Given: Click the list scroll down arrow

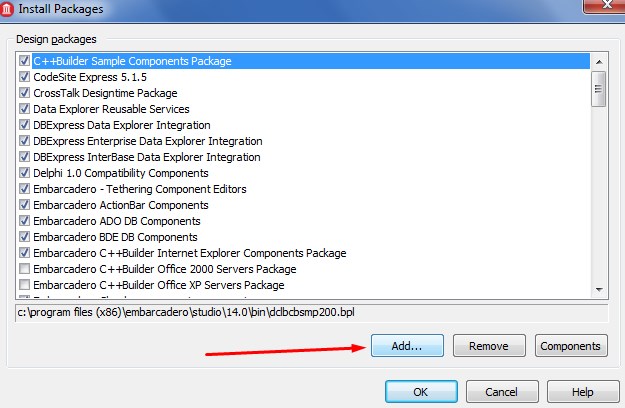Looking at the screenshot, I should click(x=599, y=290).
